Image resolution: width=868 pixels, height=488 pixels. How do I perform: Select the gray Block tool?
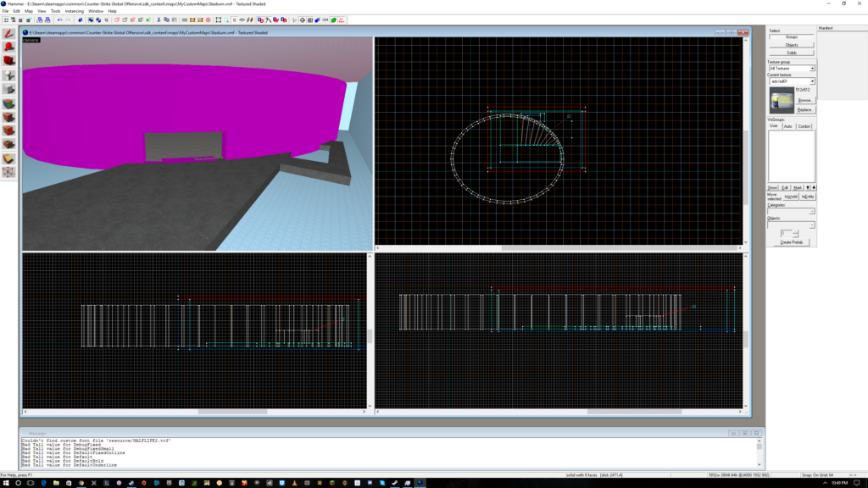(8, 89)
